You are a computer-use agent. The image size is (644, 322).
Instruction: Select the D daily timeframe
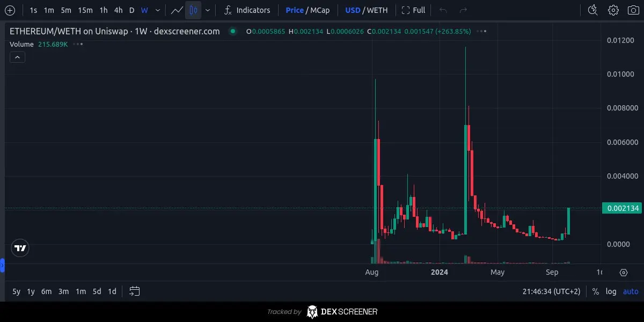pyautogui.click(x=131, y=10)
